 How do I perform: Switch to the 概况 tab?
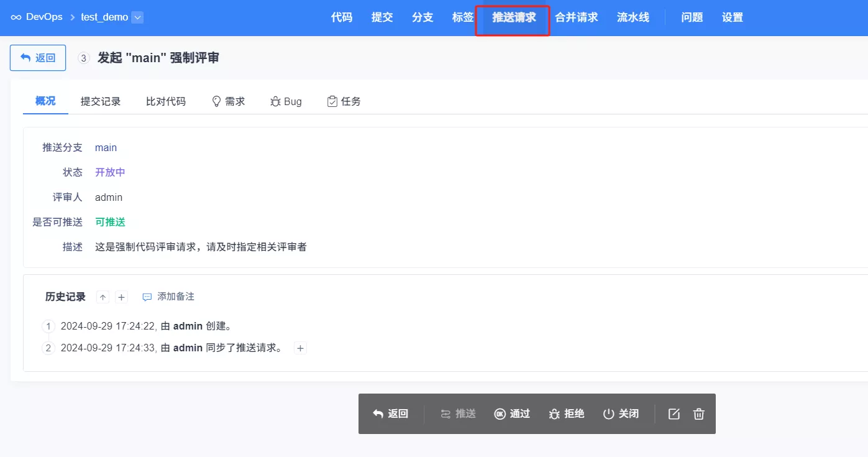[x=45, y=101]
